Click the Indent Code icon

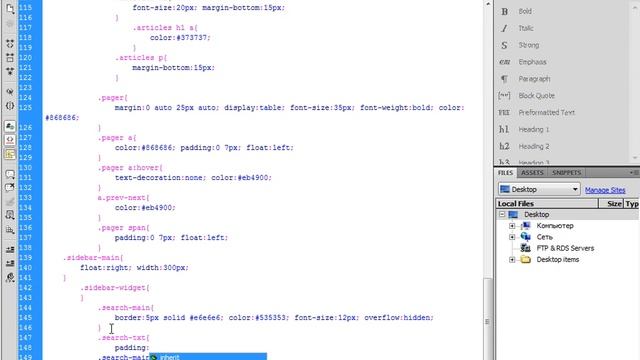tap(10, 249)
